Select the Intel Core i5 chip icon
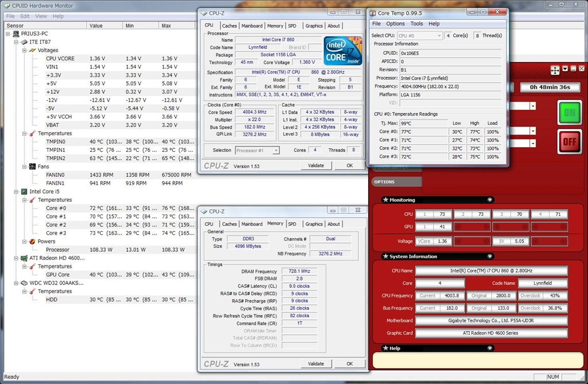Image resolution: width=588 pixels, height=384 pixels. [x=24, y=191]
